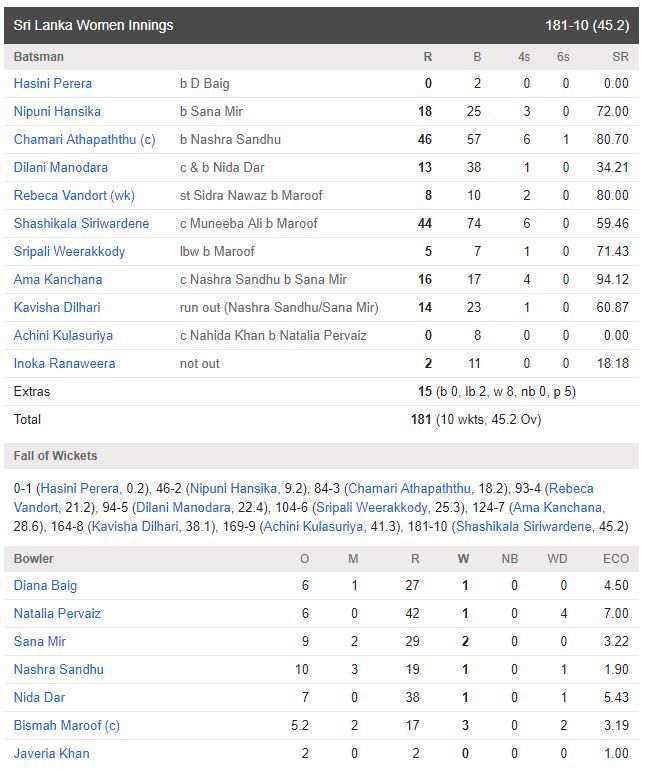Click Nashra Sandhu in the bowler column
This screenshot has width=647, height=769.
click(x=59, y=670)
